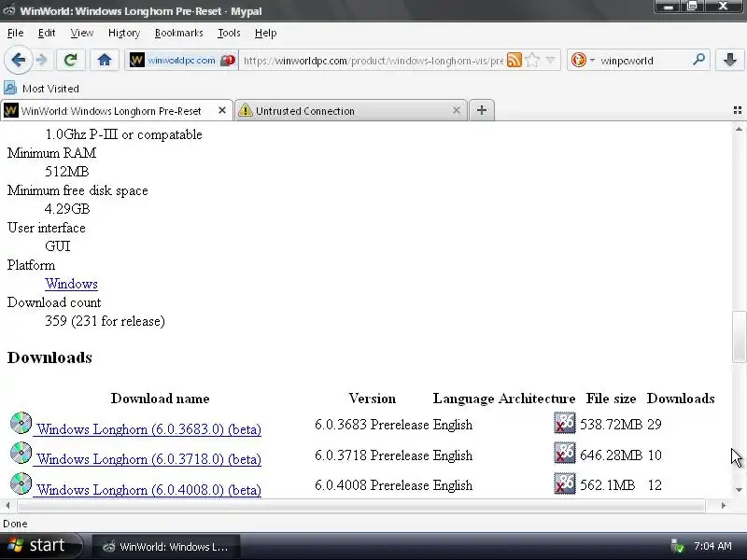This screenshot has height=560, width=747.
Task: Click the horizontal scrollbar thumb
Action: [360, 505]
